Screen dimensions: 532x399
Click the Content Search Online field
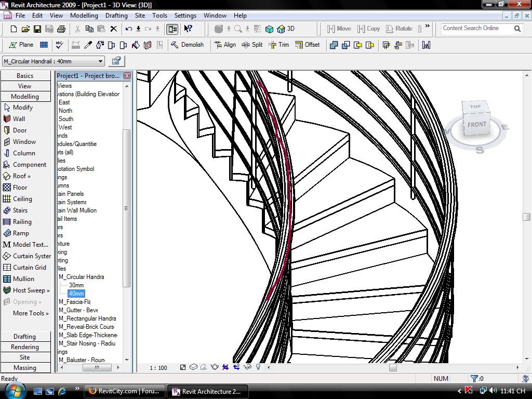click(476, 29)
